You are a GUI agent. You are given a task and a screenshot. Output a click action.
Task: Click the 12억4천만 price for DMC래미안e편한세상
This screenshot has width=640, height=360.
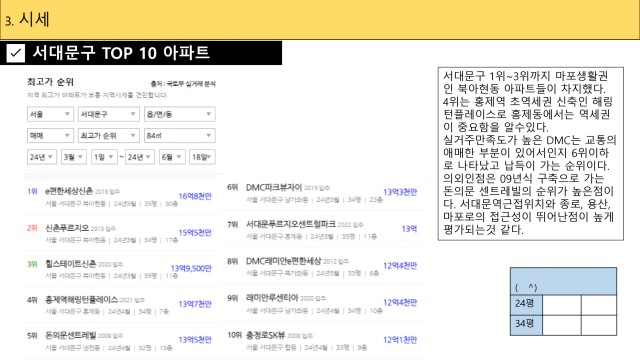coord(400,266)
